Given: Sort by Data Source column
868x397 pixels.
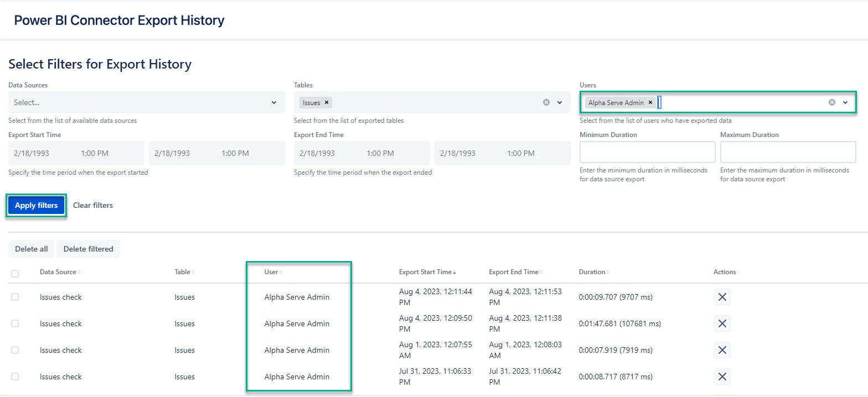Looking at the screenshot, I should 60,272.
